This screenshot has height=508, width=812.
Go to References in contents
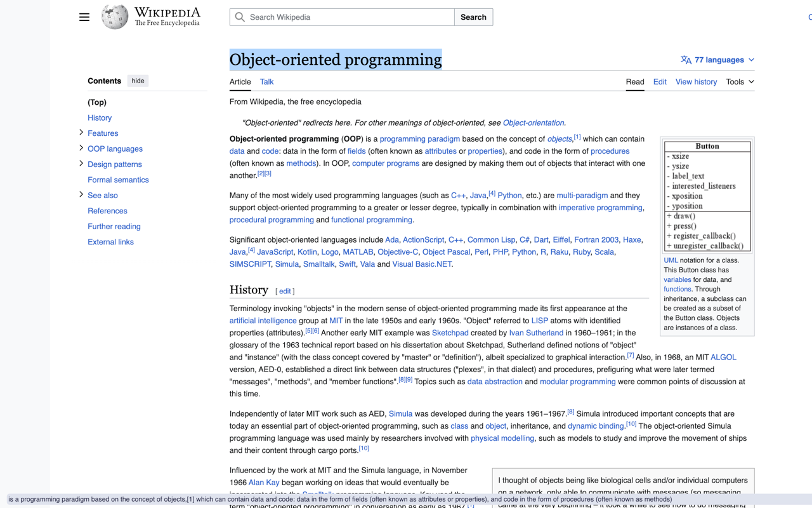107,211
